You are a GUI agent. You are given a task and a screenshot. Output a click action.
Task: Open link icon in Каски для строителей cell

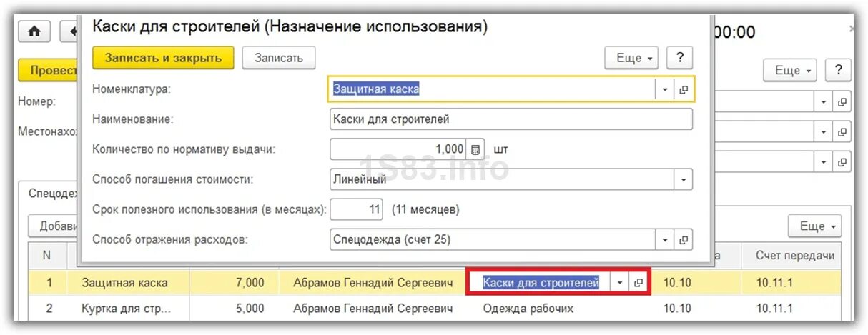[638, 283]
